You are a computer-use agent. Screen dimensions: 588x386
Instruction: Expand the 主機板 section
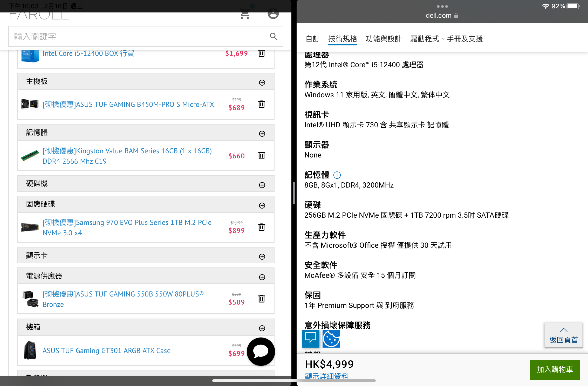(x=262, y=82)
